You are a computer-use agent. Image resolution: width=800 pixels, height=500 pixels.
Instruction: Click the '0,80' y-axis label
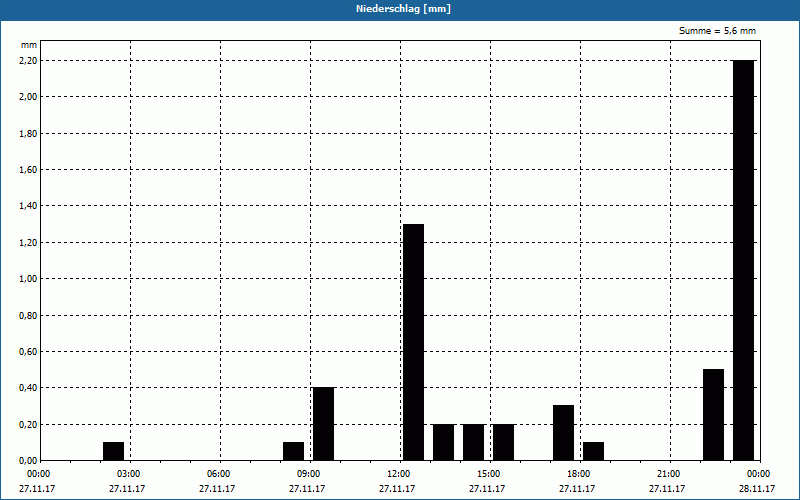coord(28,316)
